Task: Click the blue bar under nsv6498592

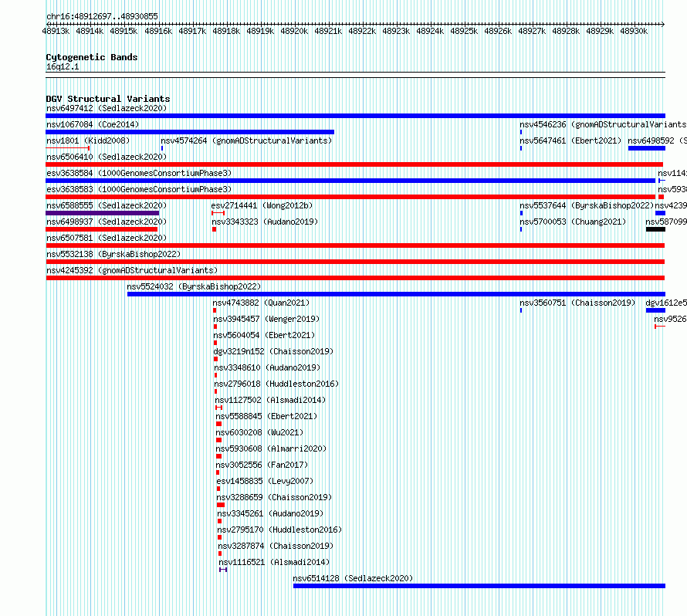Action: tap(647, 148)
